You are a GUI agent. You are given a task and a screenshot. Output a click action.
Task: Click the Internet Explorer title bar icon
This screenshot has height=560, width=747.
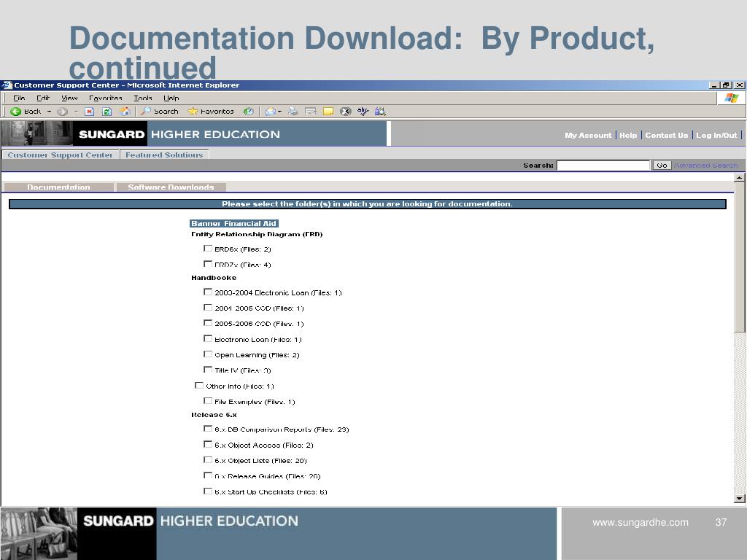coord(7,85)
